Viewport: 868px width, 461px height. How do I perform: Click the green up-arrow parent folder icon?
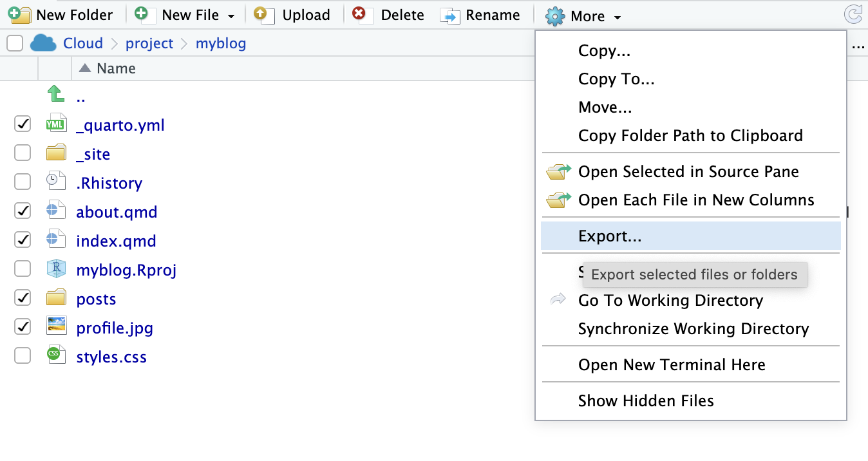tap(55, 94)
